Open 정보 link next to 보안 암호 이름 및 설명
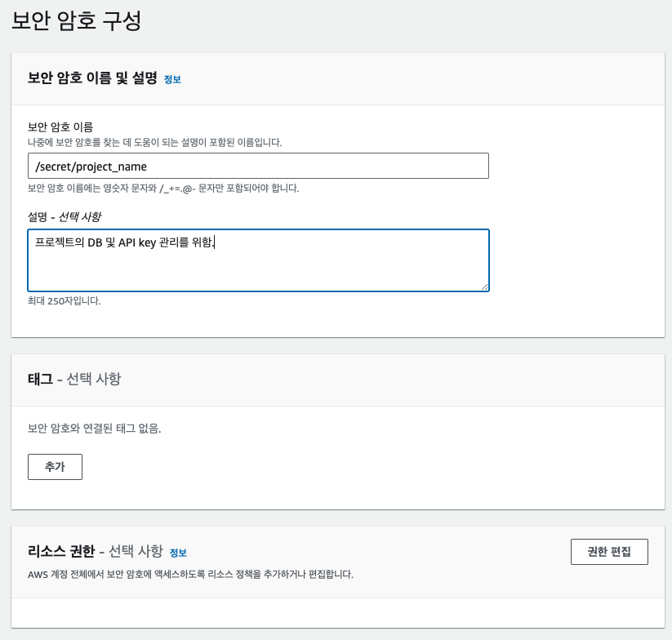This screenshot has width=672, height=640. (x=173, y=79)
